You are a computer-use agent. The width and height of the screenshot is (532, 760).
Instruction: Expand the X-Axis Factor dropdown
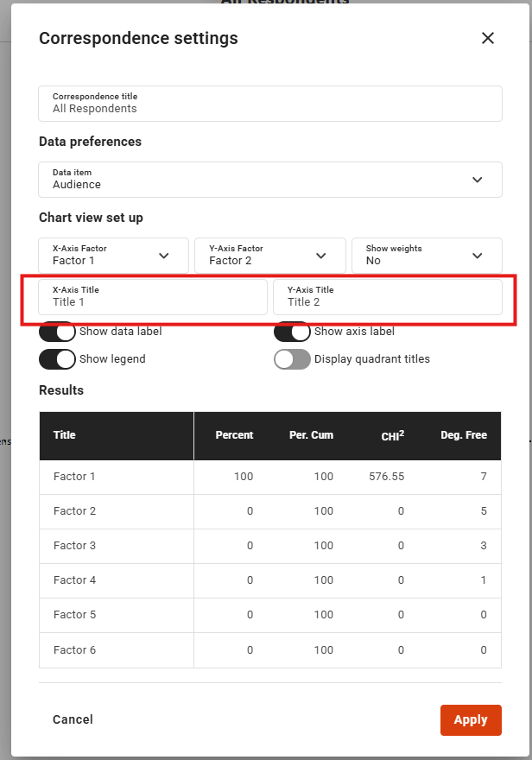(113, 256)
